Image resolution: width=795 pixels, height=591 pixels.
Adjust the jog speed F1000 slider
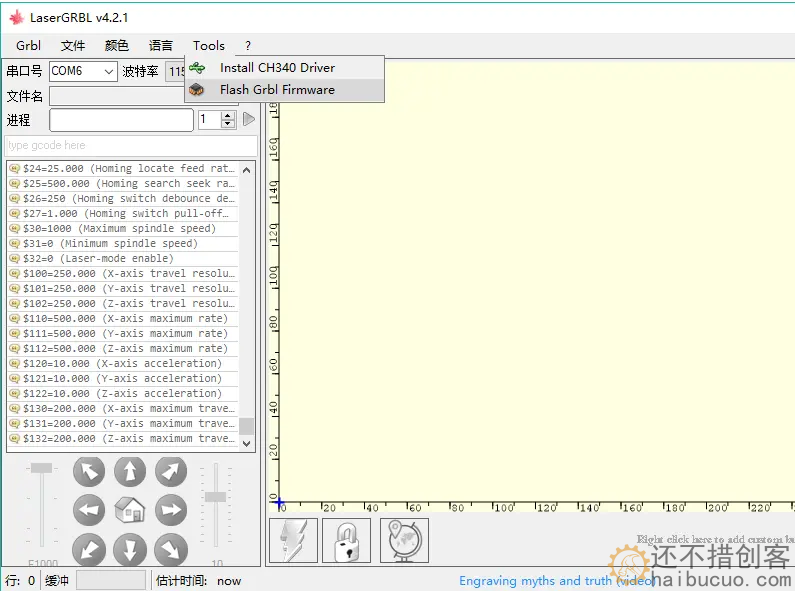42,468
